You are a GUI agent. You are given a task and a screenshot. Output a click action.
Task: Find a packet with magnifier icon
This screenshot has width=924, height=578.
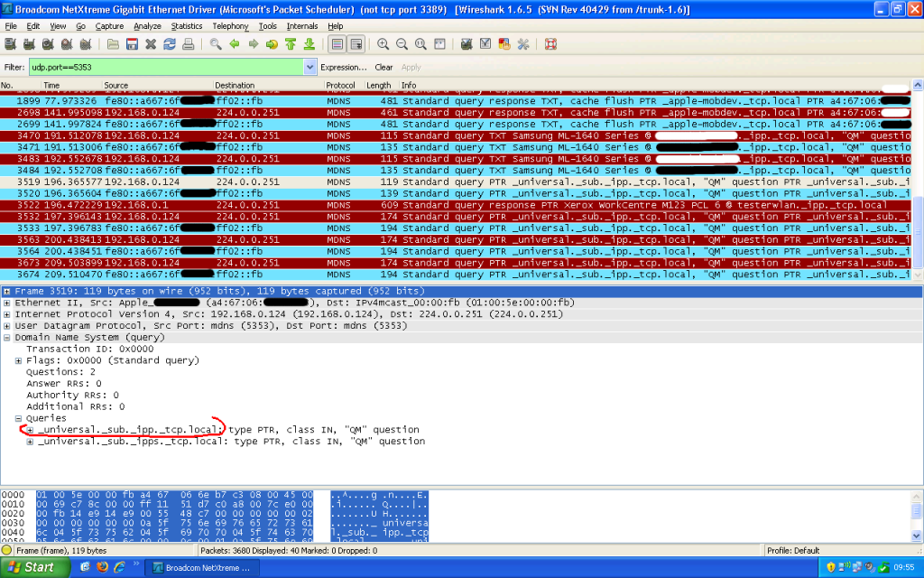(216, 44)
